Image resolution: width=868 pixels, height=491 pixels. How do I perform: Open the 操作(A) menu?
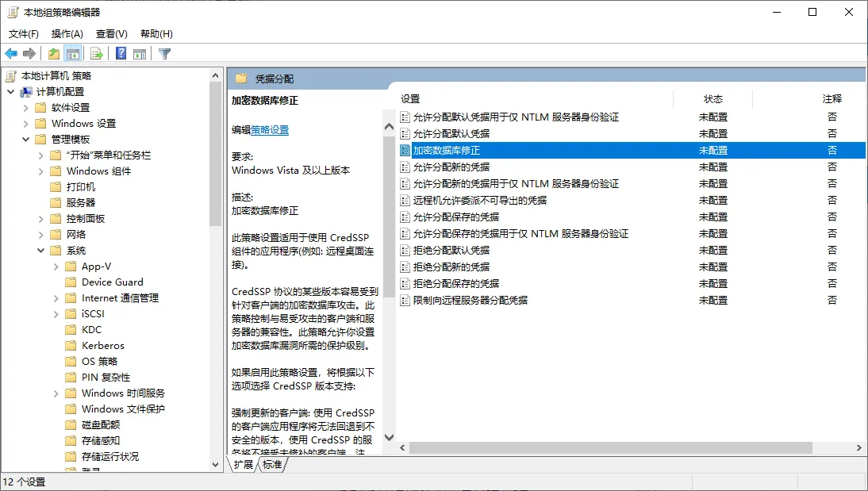67,34
